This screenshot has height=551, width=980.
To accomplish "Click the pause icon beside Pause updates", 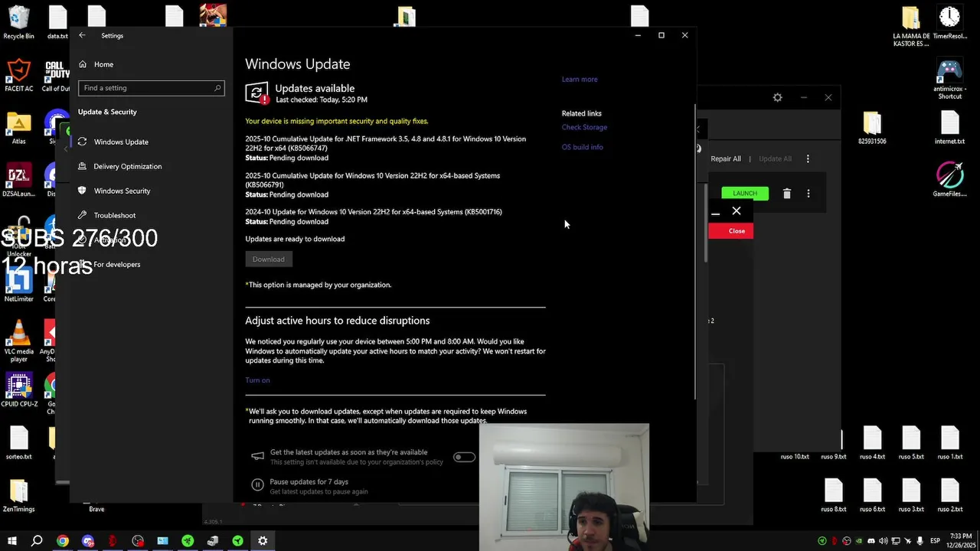I will pos(257,484).
